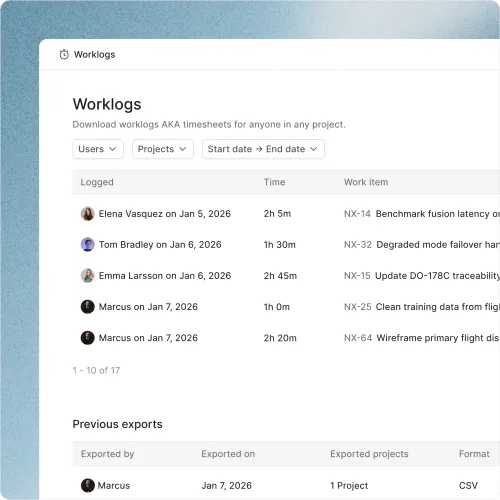500x500 pixels.
Task: Click Marcus's avatar in the 2h 20m row
Action: click(88, 338)
